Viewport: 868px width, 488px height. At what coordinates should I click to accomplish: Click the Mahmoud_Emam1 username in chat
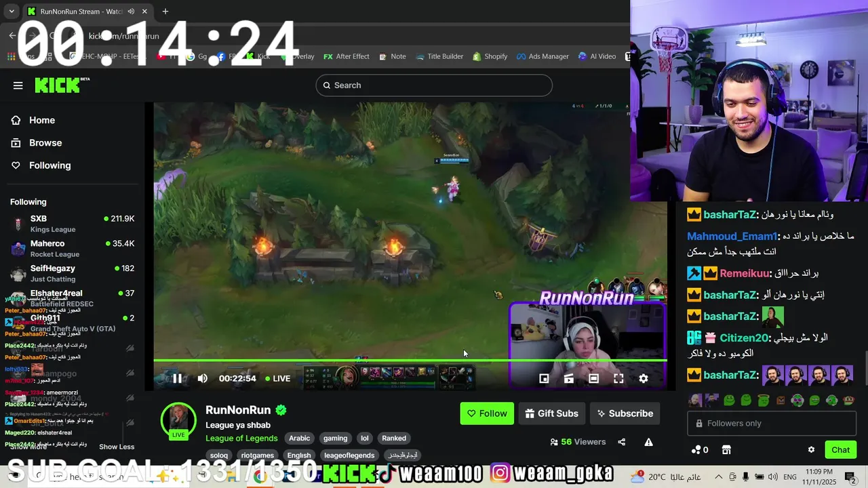732,236
